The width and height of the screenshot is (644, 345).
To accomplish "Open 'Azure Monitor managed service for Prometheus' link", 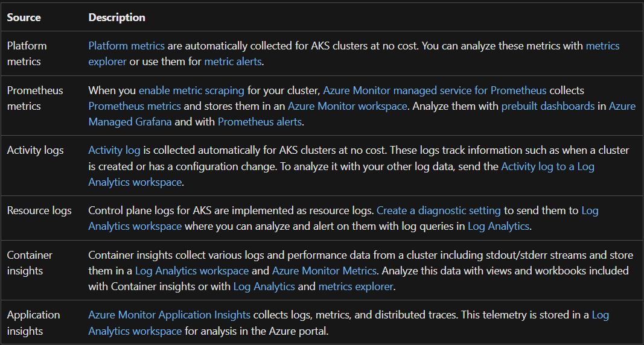I will (435, 90).
